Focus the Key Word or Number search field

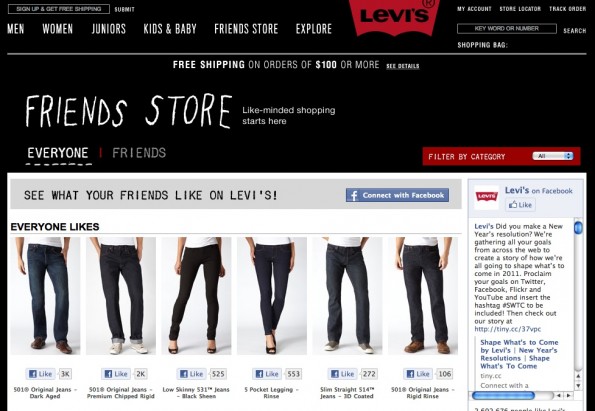[x=507, y=28]
